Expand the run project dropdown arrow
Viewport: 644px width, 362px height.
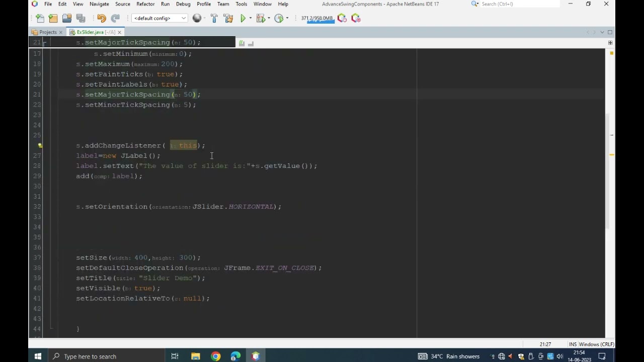click(x=250, y=18)
